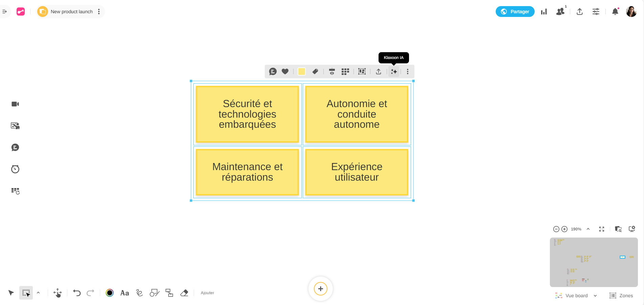
Task: Toggle the Zones panel
Action: [x=621, y=296]
